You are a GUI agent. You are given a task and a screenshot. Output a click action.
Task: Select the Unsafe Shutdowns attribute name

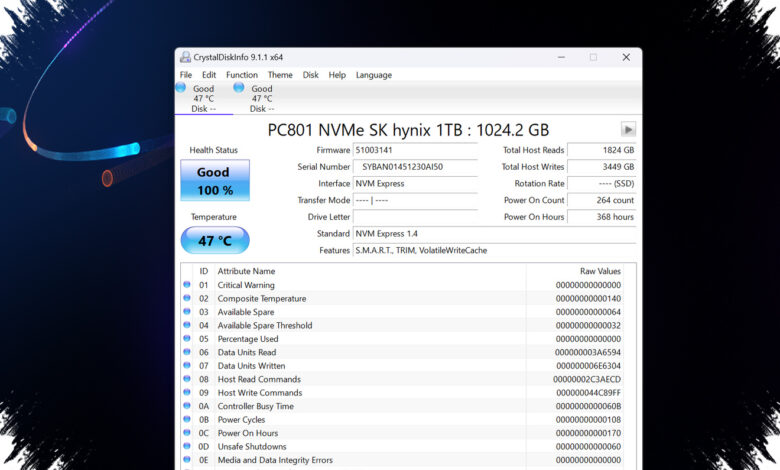(x=252, y=446)
